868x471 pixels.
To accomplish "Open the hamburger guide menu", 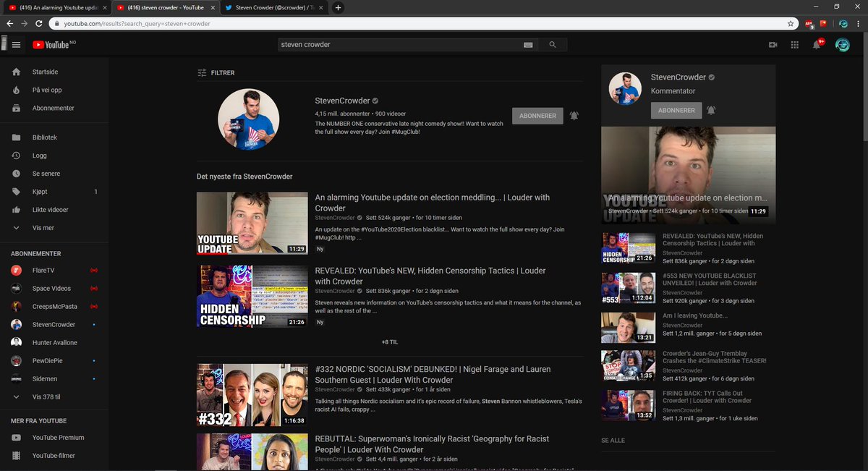I will pyautogui.click(x=16, y=45).
